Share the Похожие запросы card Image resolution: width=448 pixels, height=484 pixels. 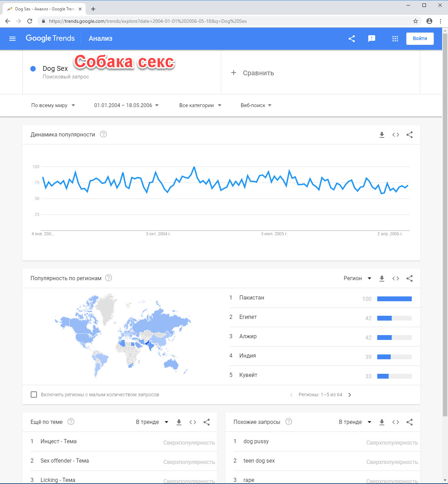point(409,422)
